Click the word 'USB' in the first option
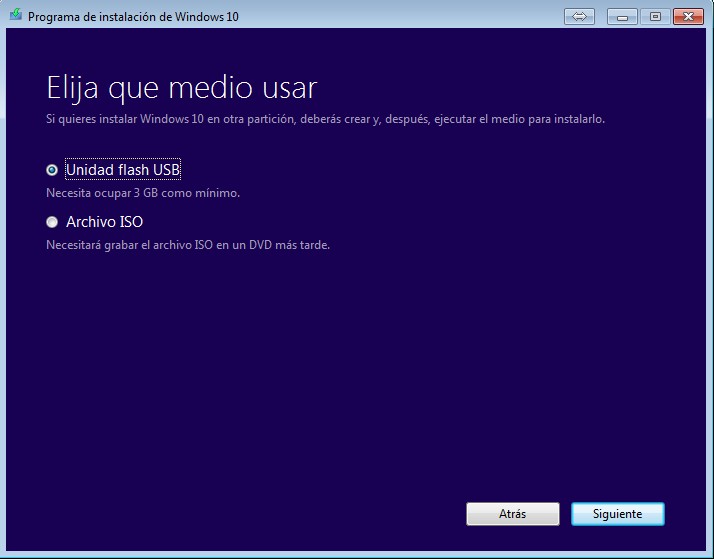This screenshot has height=560, width=714. pos(165,170)
